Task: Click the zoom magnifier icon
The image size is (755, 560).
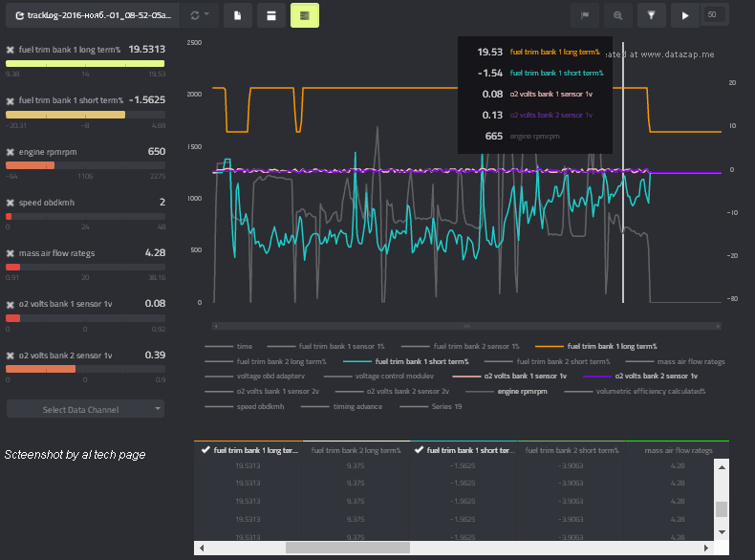Action: [x=618, y=15]
